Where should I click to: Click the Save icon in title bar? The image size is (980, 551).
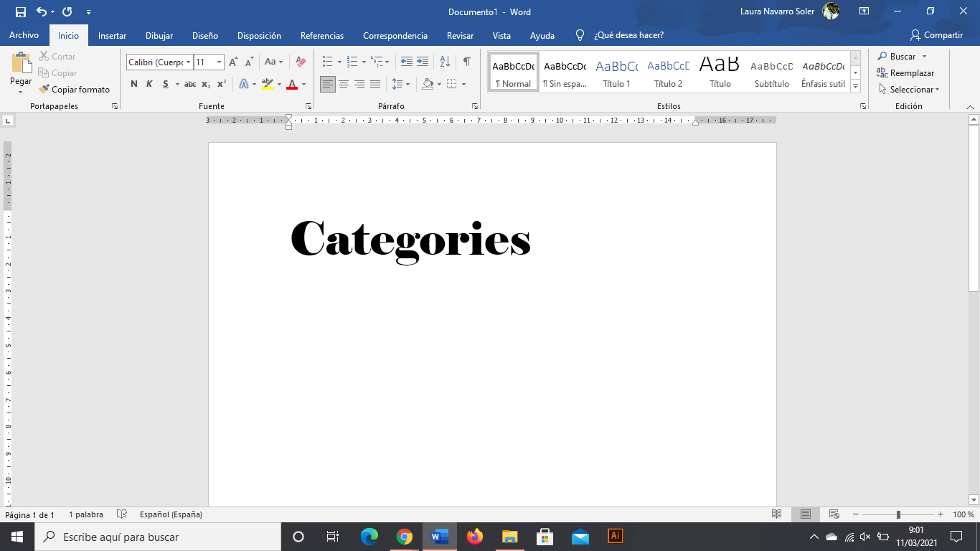point(20,11)
